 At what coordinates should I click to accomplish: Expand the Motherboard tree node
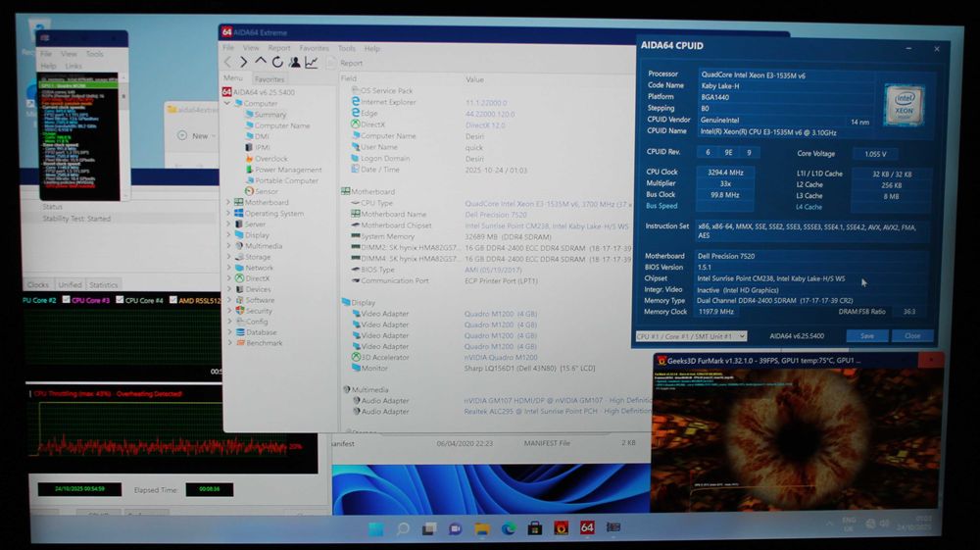pyautogui.click(x=228, y=203)
